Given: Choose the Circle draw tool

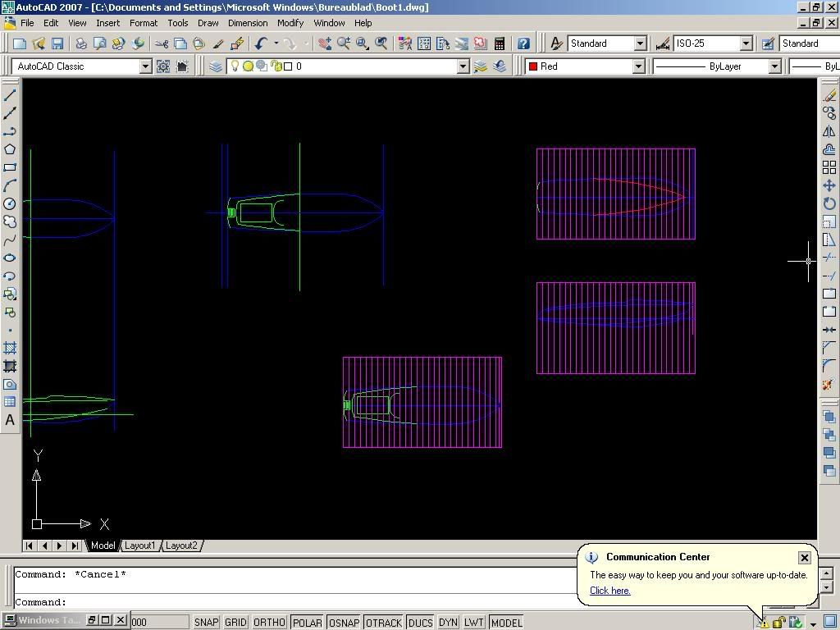Looking at the screenshot, I should [10, 203].
